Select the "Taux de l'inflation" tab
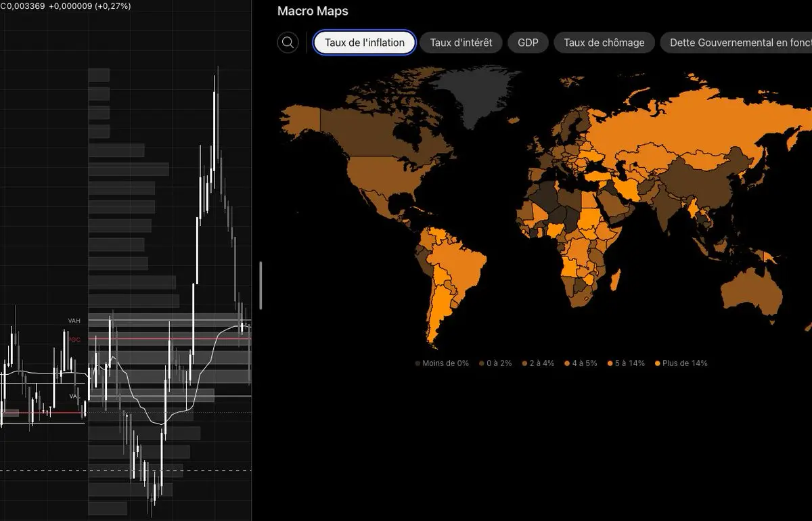The height and width of the screenshot is (521, 812). [365, 43]
